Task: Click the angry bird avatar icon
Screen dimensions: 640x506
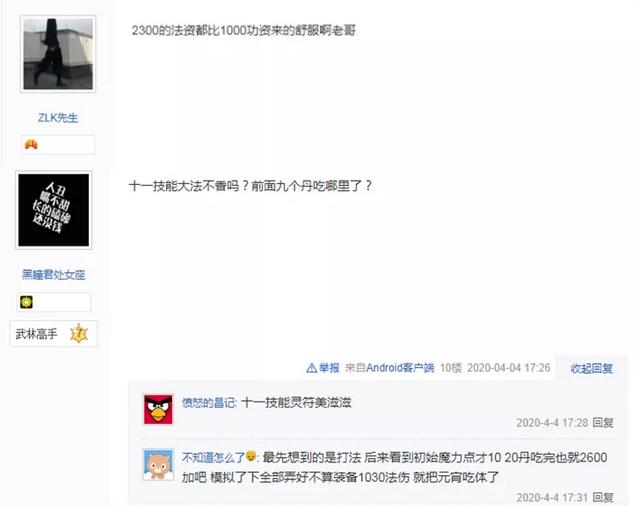Action: click(x=158, y=409)
